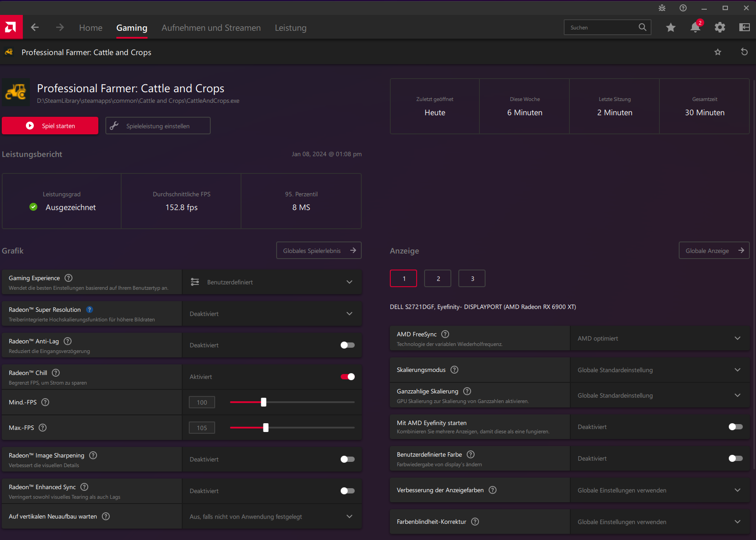Open the vertical refresh wait dropdown
Image resolution: width=756 pixels, height=540 pixels.
tap(272, 516)
